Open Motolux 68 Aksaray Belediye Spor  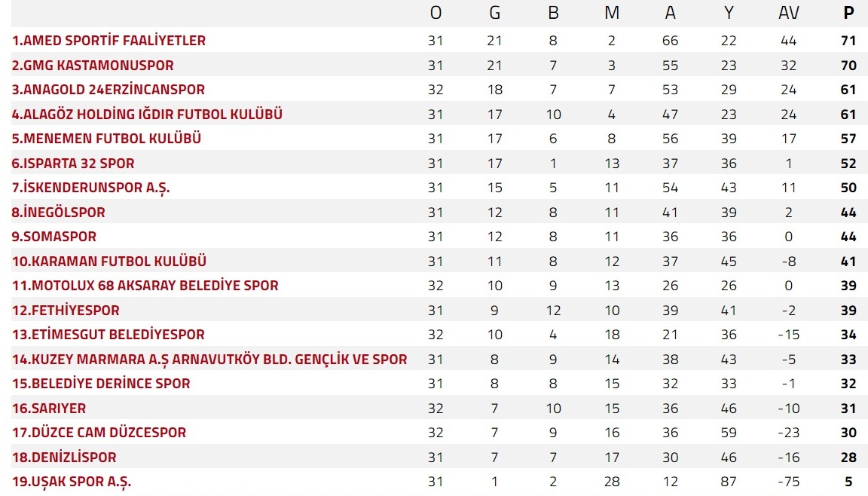coord(145,286)
